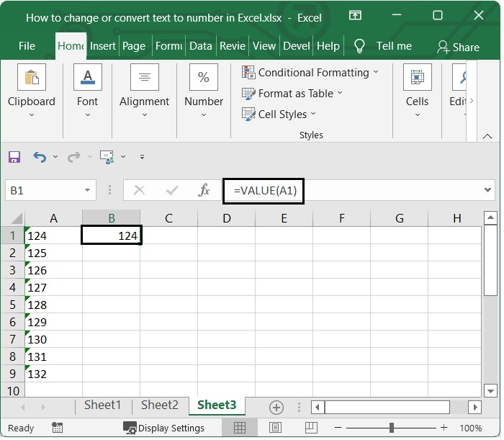Click the vertical scroll up arrow
The image size is (504, 440).
coord(490,218)
